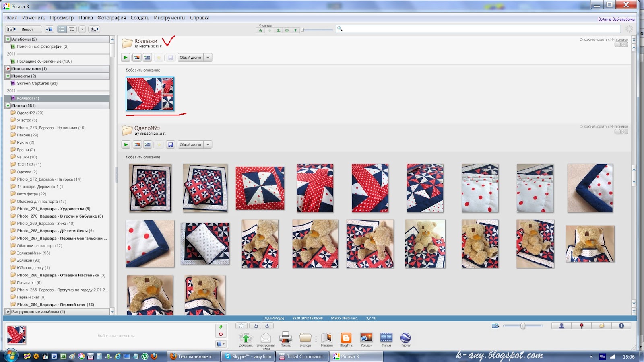Follow the Войти в Веб-альбомы link
644x362 pixels.
[x=616, y=19]
